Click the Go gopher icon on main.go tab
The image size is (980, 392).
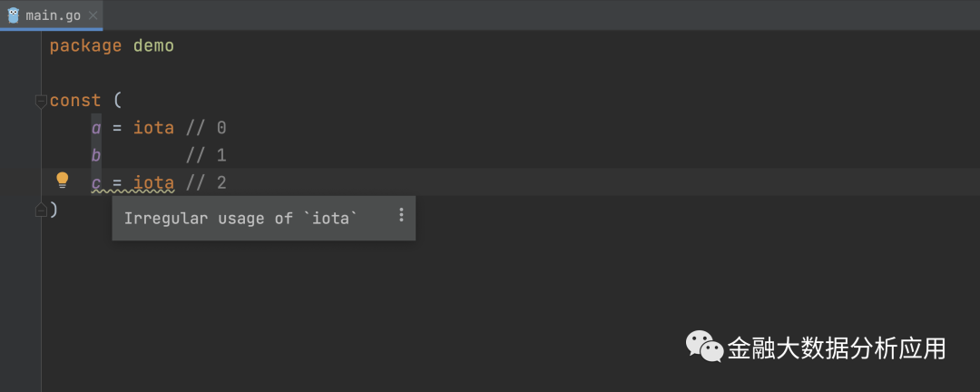(x=14, y=15)
